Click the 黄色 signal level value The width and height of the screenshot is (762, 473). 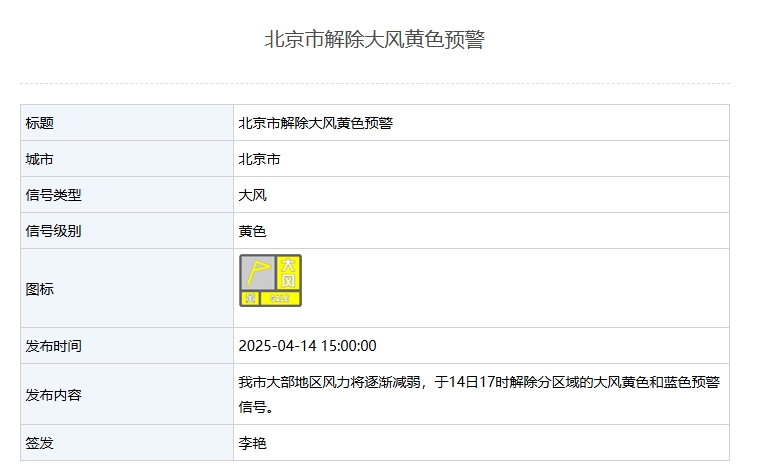pyautogui.click(x=252, y=231)
